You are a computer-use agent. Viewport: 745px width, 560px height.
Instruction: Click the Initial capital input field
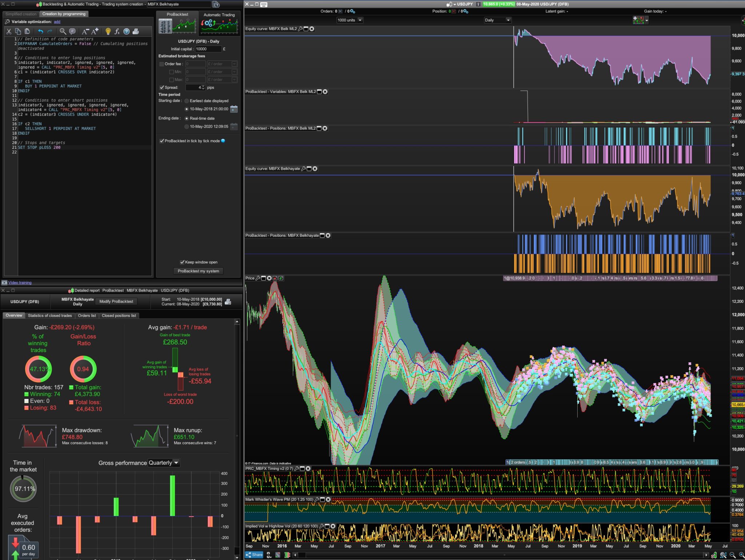pyautogui.click(x=208, y=49)
